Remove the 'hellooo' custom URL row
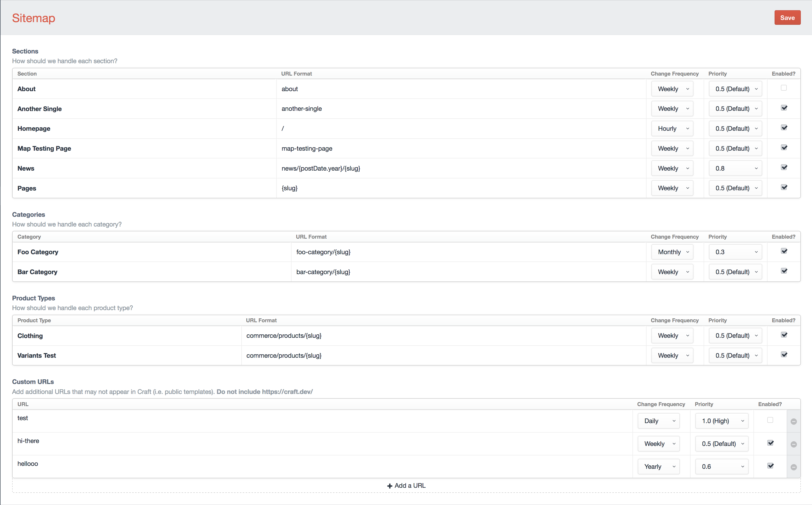The image size is (812, 505). click(x=794, y=467)
